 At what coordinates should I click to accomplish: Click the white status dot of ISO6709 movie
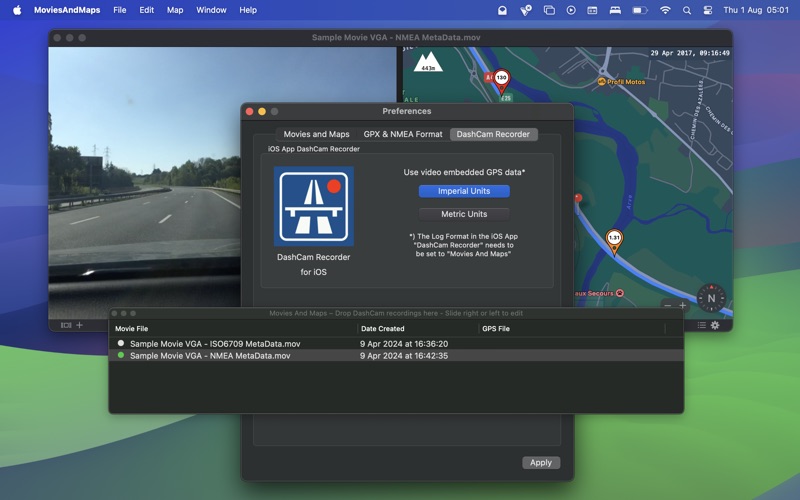coord(121,343)
